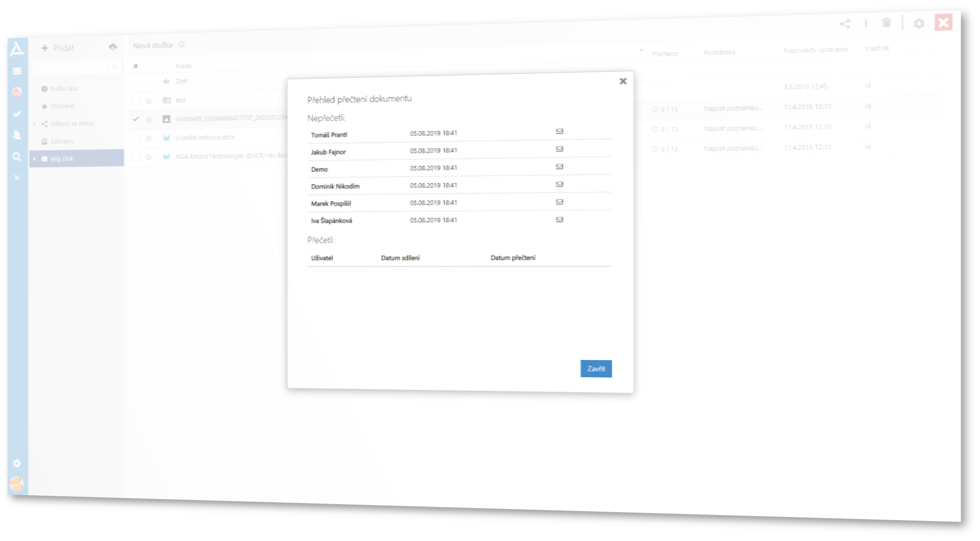
Task: Click Datum sdílení column in dialog
Action: pyautogui.click(x=400, y=258)
